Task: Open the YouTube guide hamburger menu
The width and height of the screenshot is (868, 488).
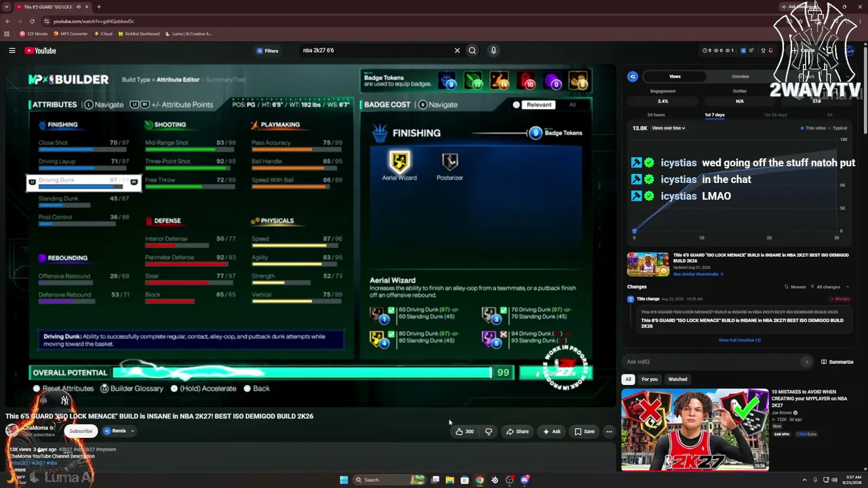Action: (12, 50)
